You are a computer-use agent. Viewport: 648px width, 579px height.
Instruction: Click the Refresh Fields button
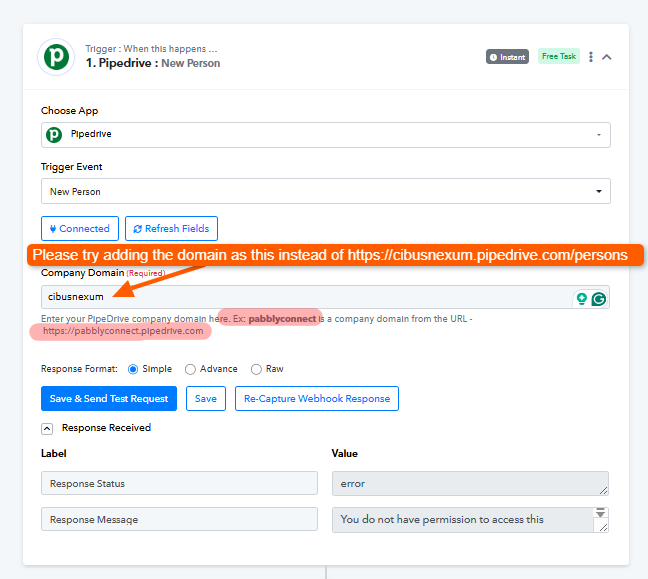pyautogui.click(x=171, y=229)
